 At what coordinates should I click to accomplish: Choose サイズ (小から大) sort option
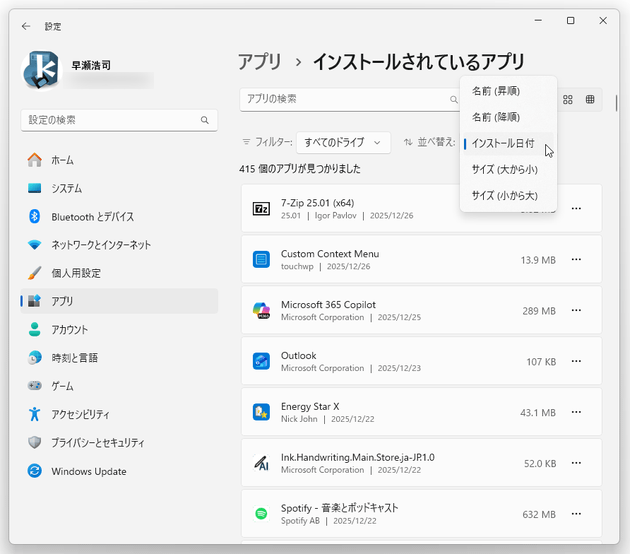pos(508,196)
